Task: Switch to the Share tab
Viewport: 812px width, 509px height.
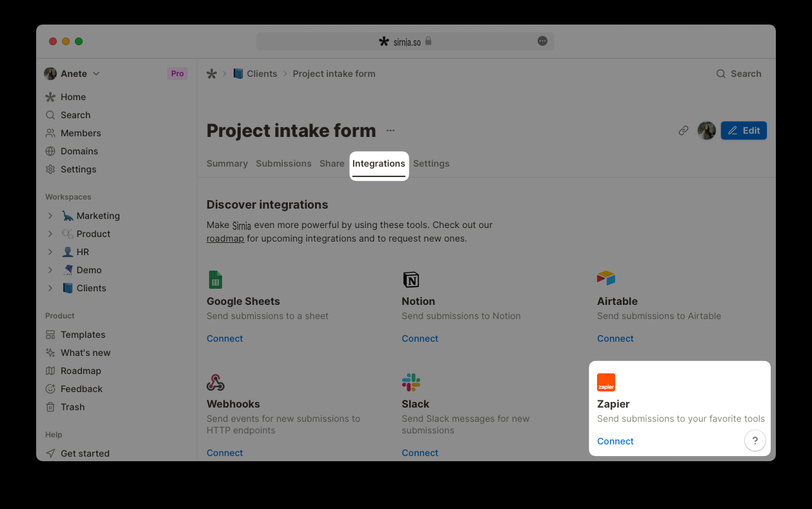Action: pyautogui.click(x=332, y=163)
